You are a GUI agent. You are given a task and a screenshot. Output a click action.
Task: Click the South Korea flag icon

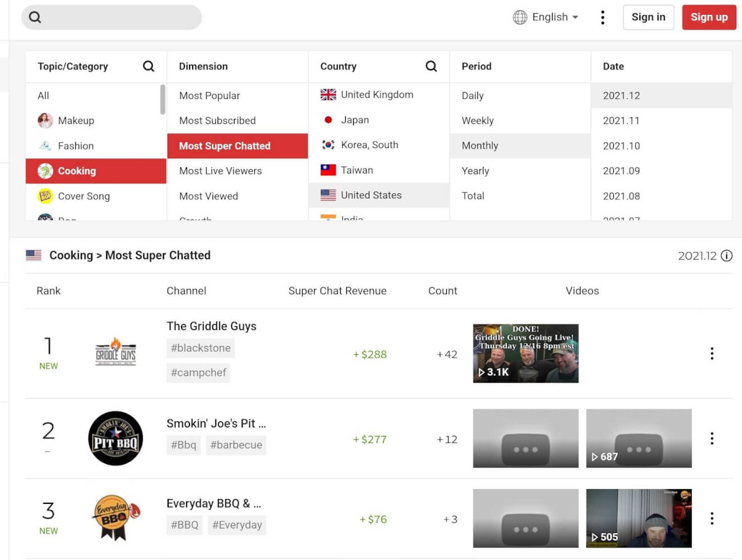tap(328, 145)
